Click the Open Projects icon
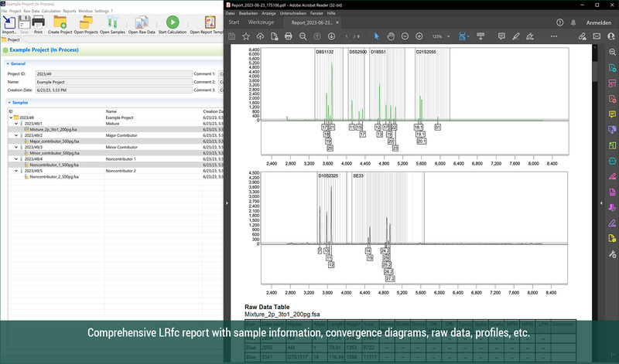The image size is (619, 364). pos(86,22)
